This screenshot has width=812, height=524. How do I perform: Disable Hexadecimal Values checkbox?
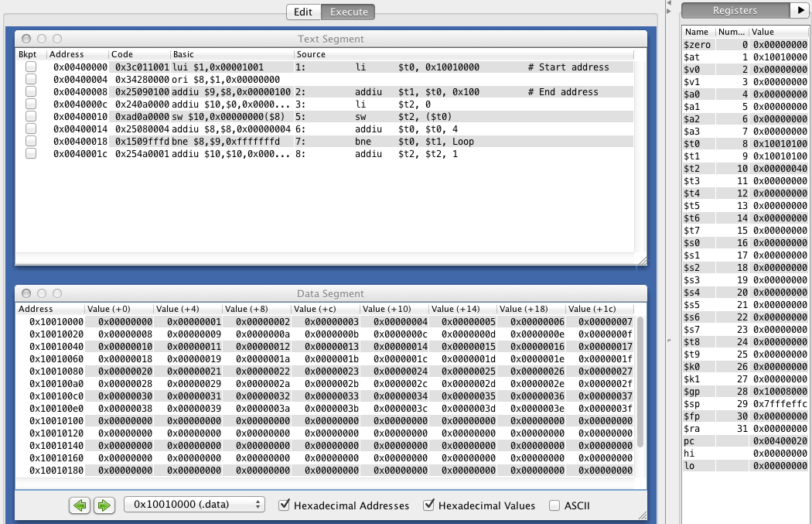coord(428,505)
